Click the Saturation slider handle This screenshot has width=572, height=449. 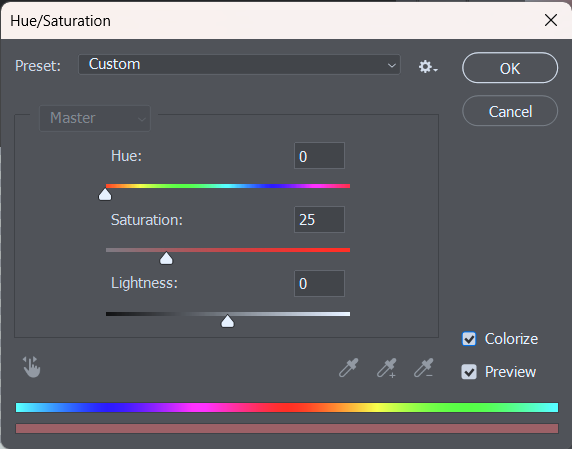pyautogui.click(x=166, y=258)
